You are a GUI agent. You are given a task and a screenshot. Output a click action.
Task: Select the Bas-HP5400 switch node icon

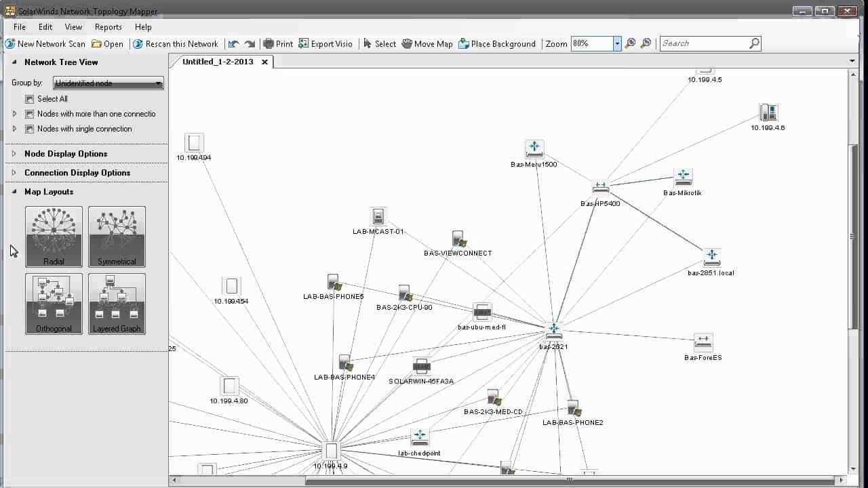[601, 186]
